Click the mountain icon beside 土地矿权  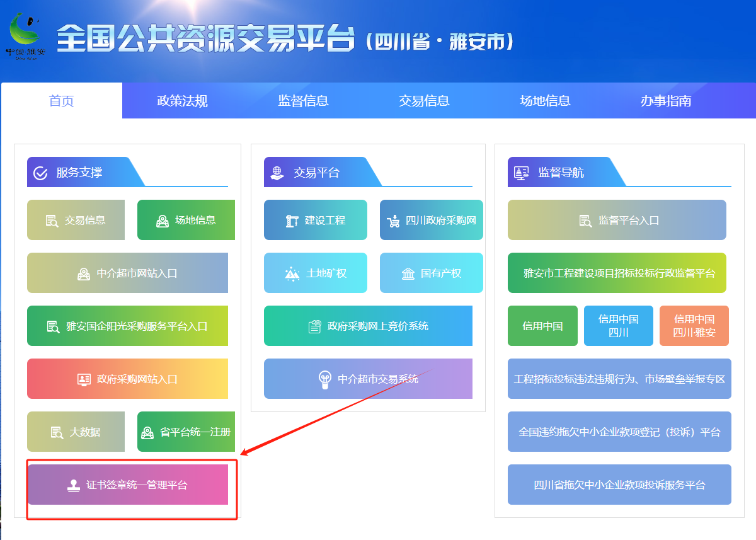[292, 273]
